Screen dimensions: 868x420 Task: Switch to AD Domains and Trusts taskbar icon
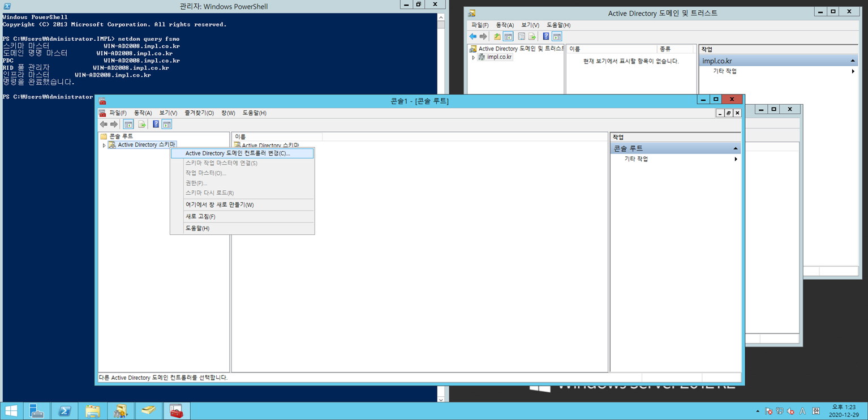click(x=120, y=411)
